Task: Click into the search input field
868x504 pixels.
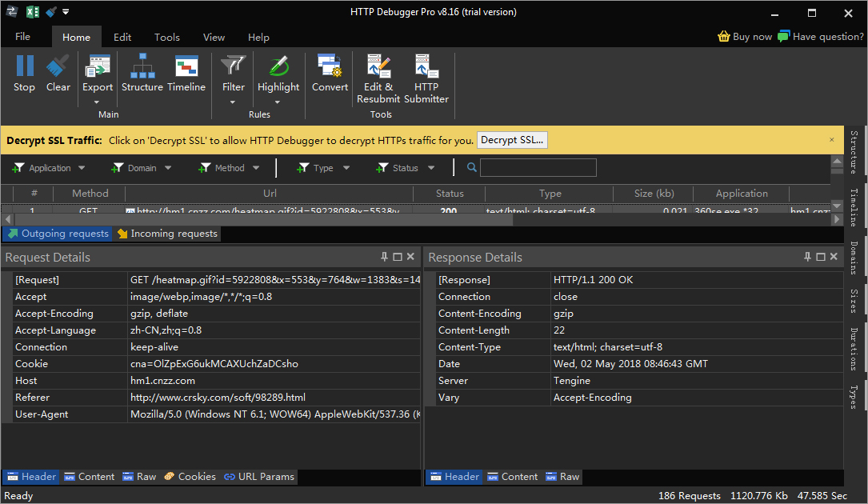Action: pos(538,167)
